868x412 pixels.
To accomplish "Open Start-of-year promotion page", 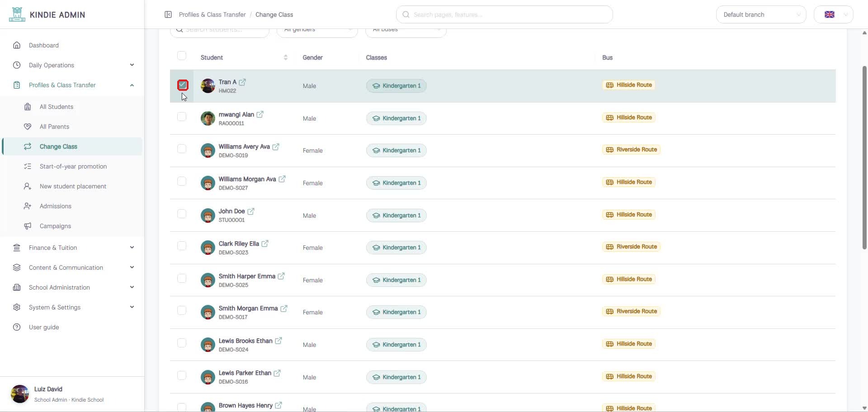I will 72,166.
